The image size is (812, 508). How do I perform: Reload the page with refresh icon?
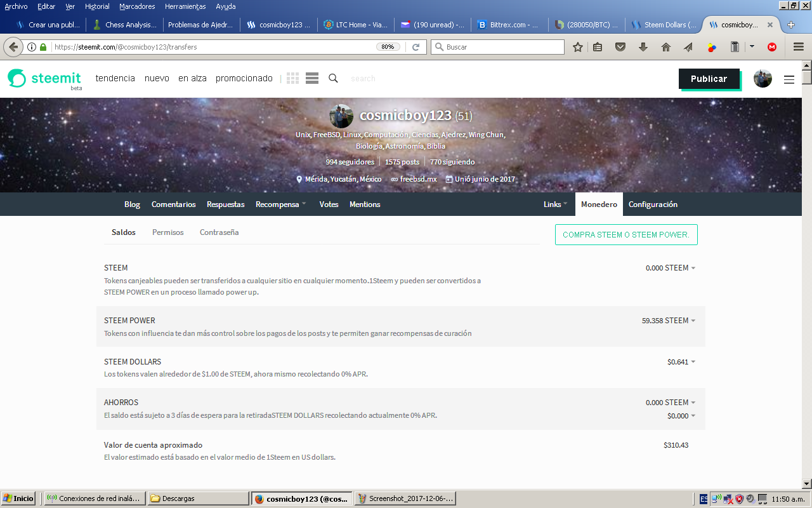[x=416, y=47]
